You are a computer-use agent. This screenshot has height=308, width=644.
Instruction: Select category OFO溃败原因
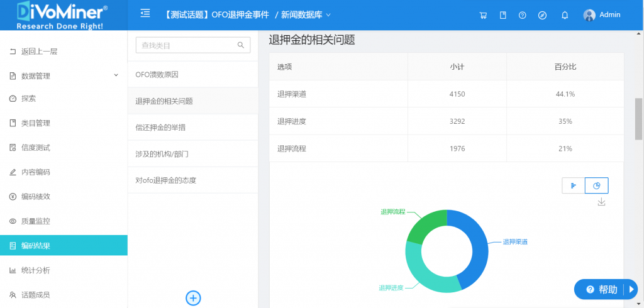193,75
